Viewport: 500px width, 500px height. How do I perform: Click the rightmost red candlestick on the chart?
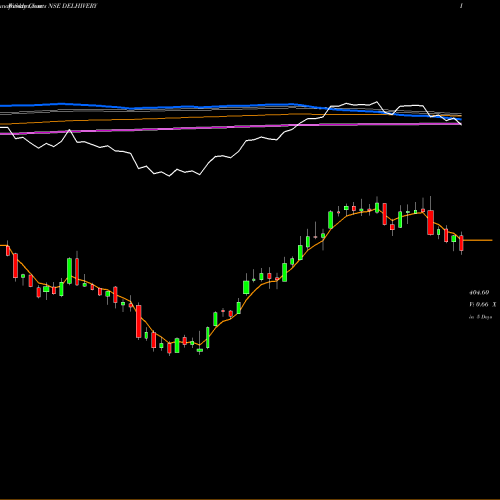tap(461, 243)
